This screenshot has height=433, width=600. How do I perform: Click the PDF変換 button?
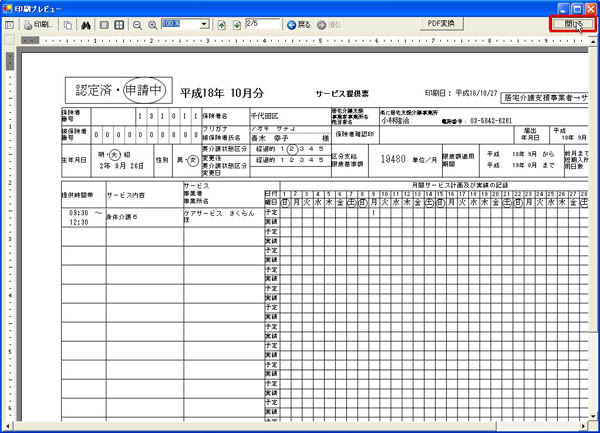tap(441, 24)
